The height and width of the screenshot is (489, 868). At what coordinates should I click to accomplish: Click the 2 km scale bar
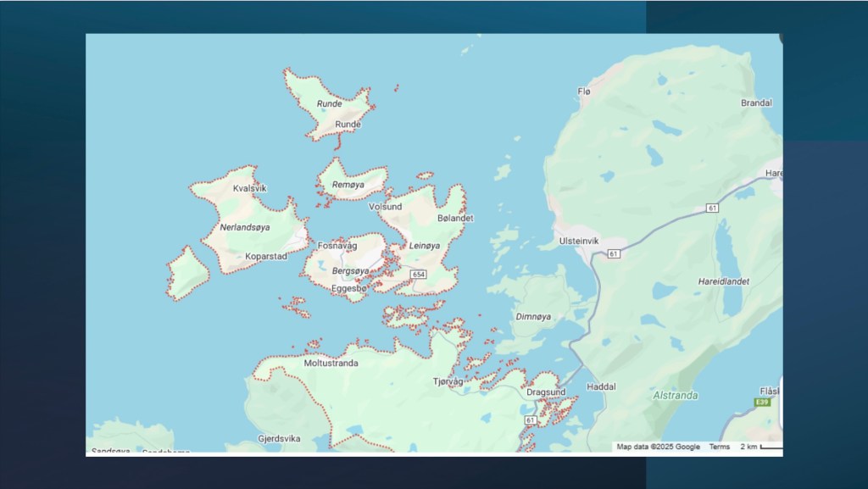[760, 447]
